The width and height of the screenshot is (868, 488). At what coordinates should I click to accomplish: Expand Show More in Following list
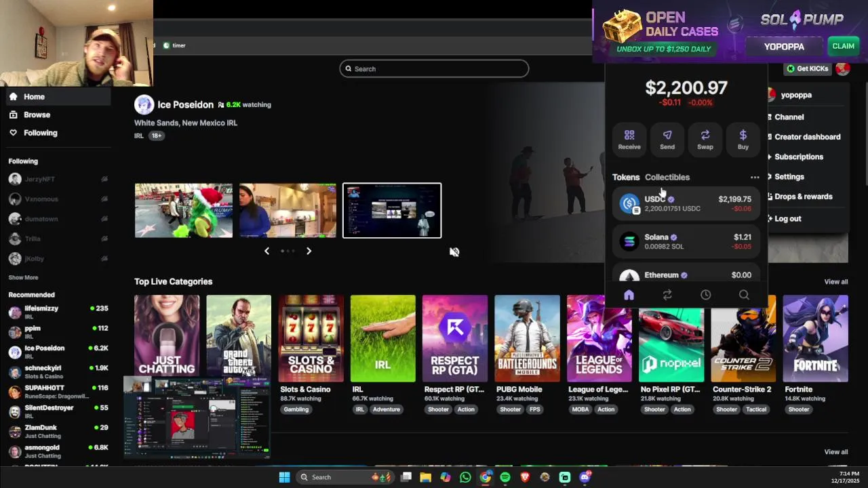click(23, 277)
